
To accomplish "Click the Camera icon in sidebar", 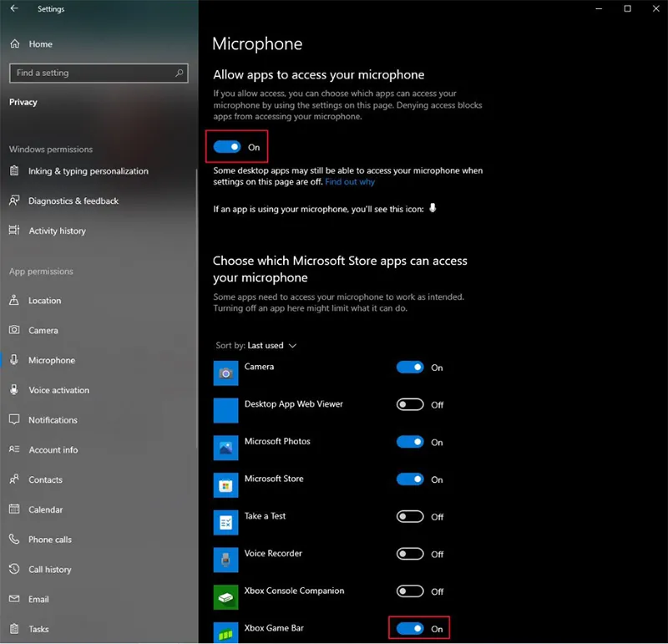I will click(14, 330).
